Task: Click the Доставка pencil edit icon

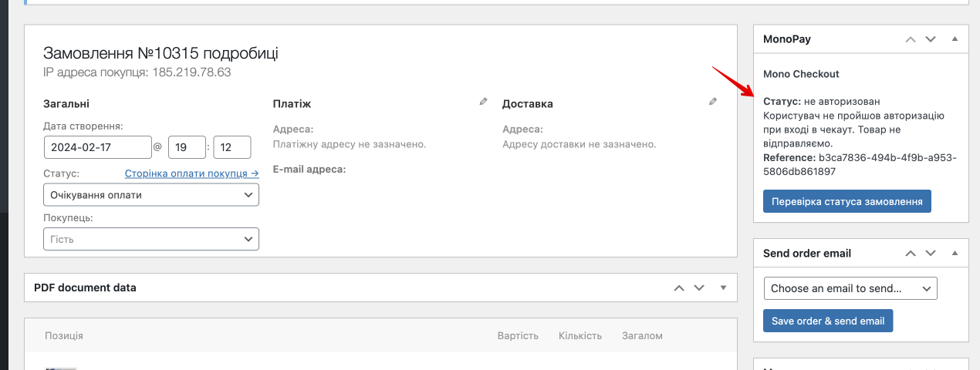Action: coord(713,102)
